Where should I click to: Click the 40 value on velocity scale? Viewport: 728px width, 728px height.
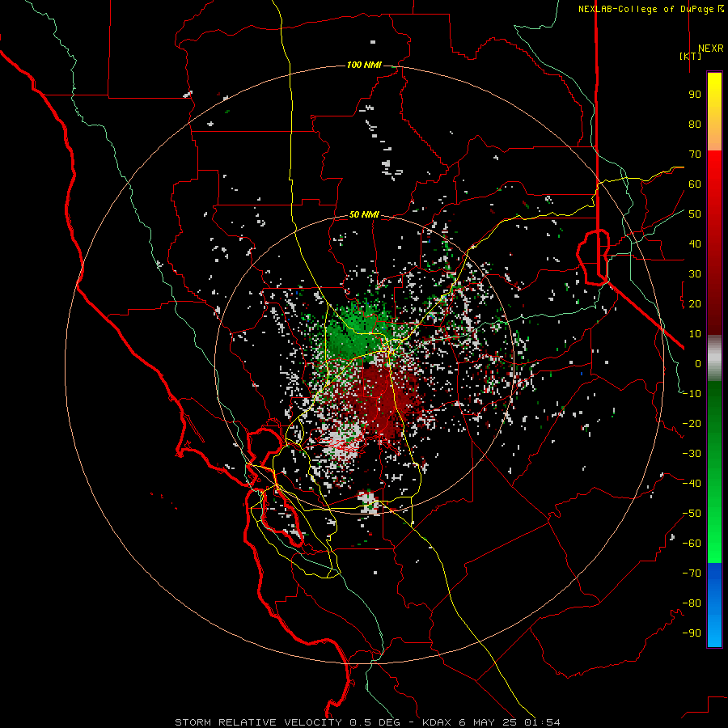(x=695, y=243)
